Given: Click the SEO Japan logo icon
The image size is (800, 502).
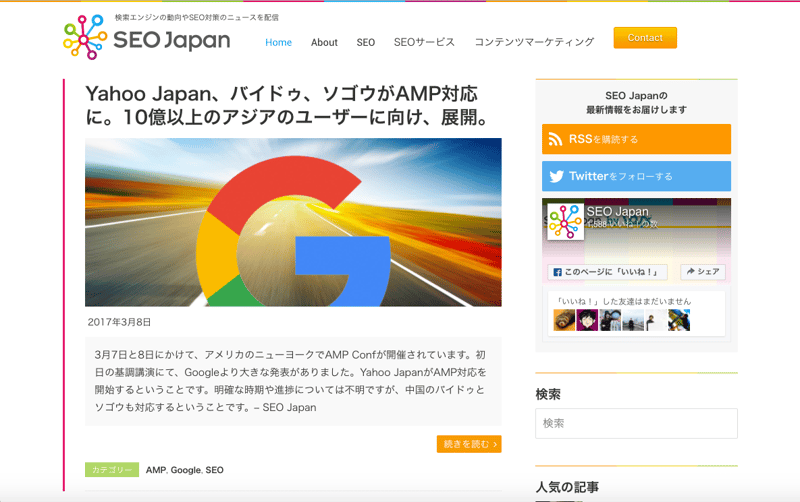Looking at the screenshot, I should click(x=85, y=37).
